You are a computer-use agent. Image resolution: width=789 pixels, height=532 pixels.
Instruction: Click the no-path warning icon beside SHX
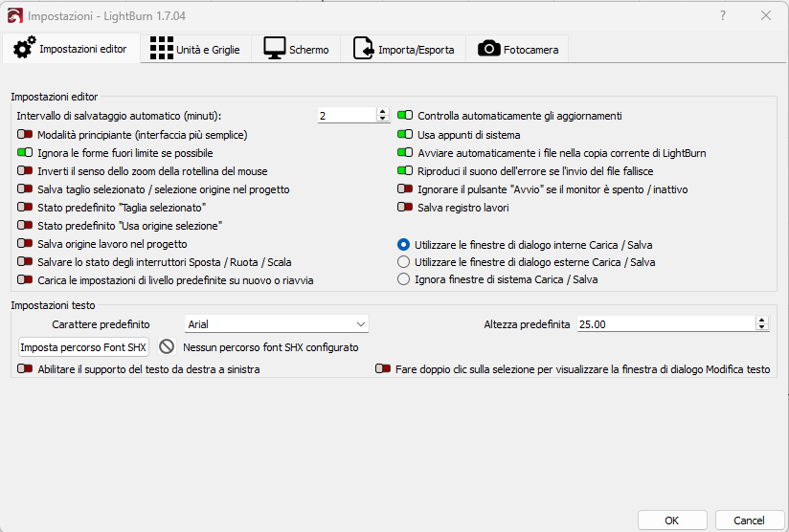tap(167, 347)
